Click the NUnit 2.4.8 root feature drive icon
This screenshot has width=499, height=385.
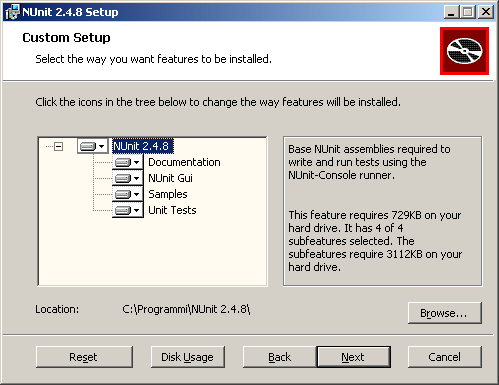[x=88, y=146]
